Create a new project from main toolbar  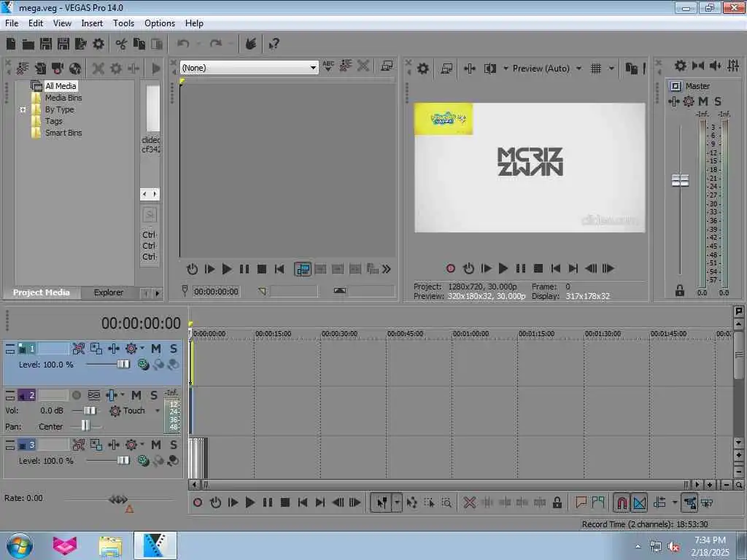(11, 44)
